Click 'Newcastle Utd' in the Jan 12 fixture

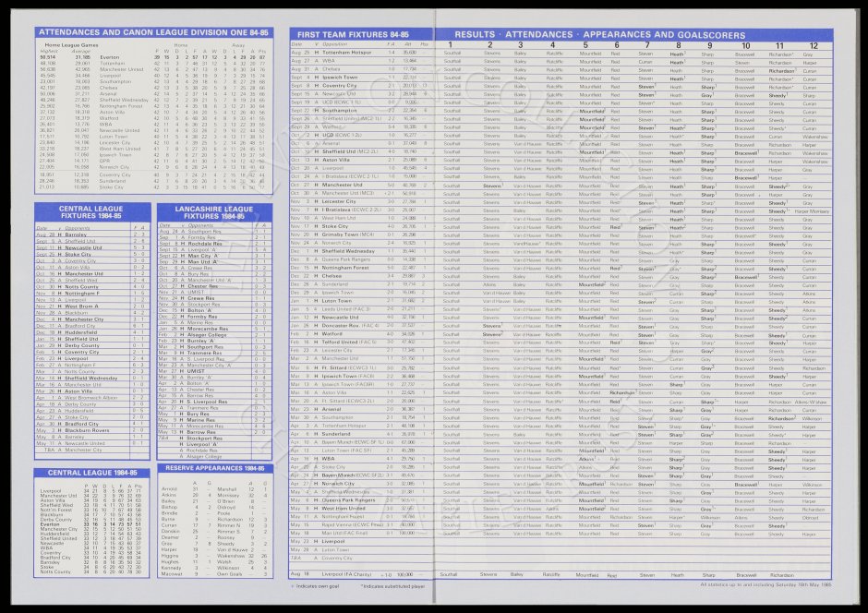[339, 318]
